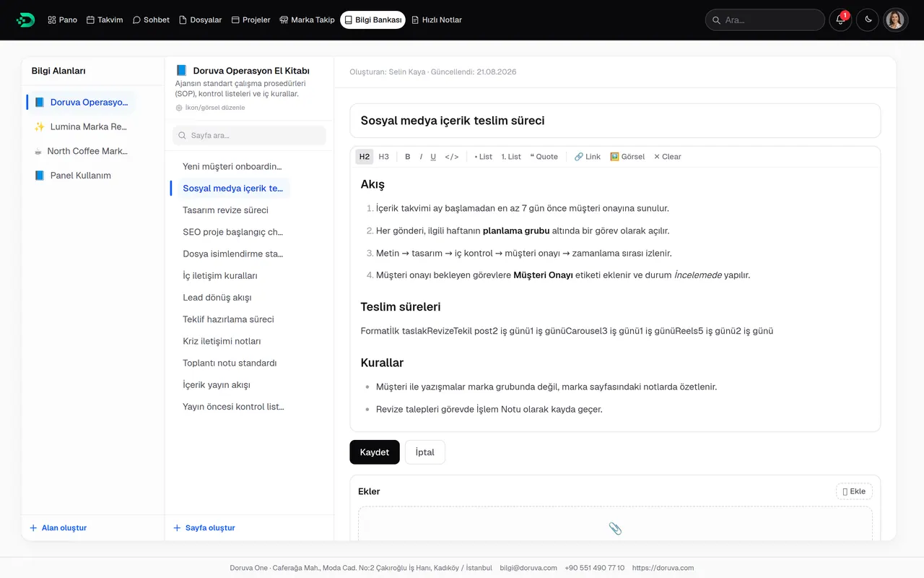Select North Coffee Mark... knowledge area
The width and height of the screenshot is (924, 578).
point(80,151)
